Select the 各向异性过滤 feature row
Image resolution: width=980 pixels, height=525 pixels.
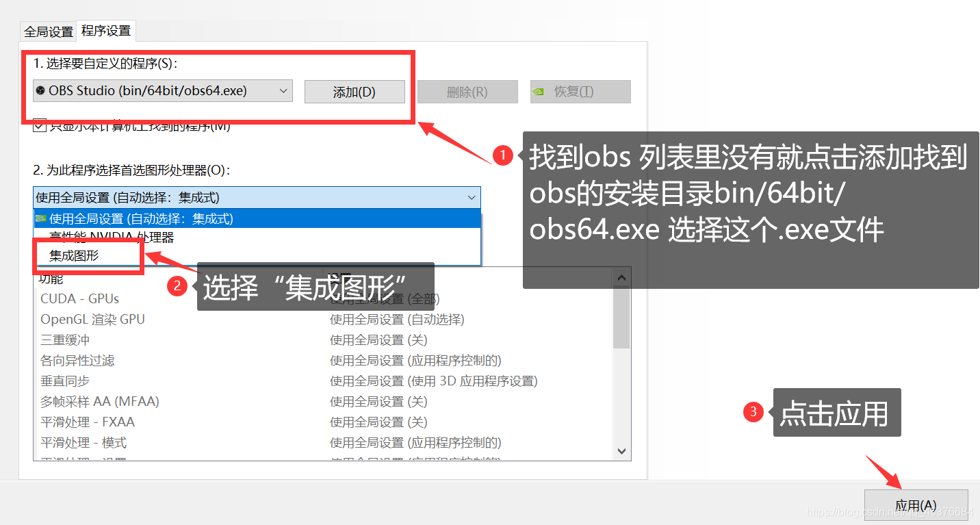click(323, 361)
